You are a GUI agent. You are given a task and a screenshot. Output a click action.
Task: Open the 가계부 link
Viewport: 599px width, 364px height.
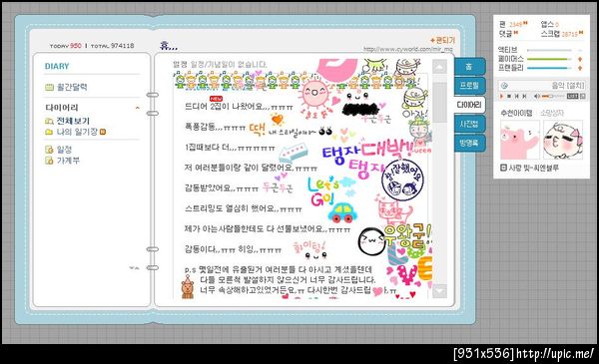pos(68,161)
